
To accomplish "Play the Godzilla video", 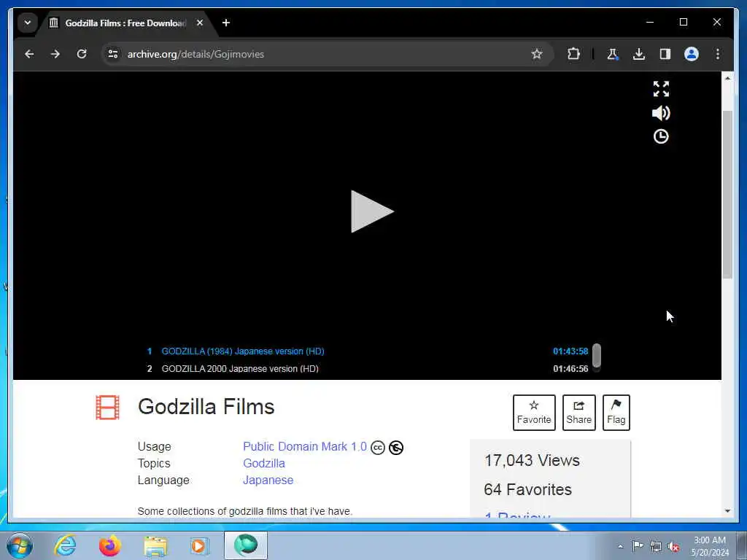I will [372, 211].
